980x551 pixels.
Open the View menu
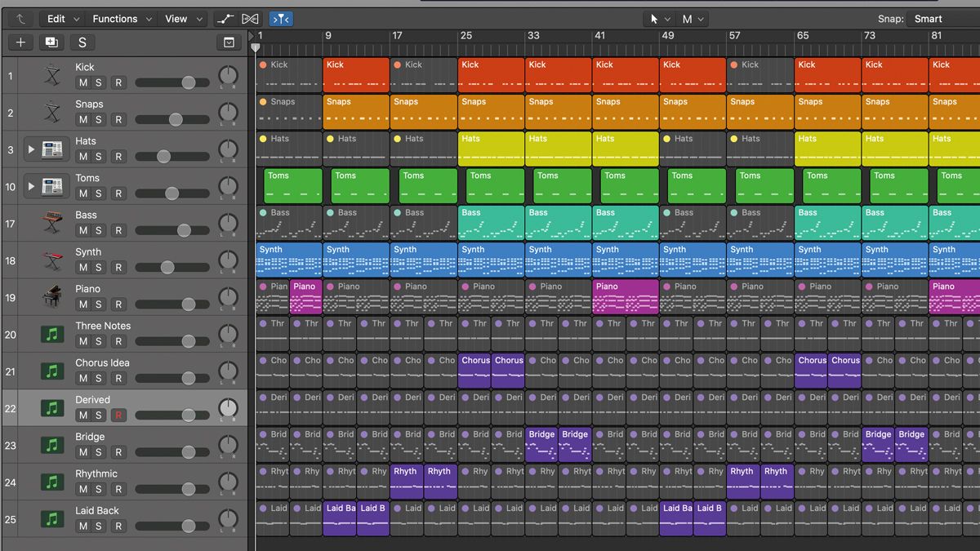[179, 18]
